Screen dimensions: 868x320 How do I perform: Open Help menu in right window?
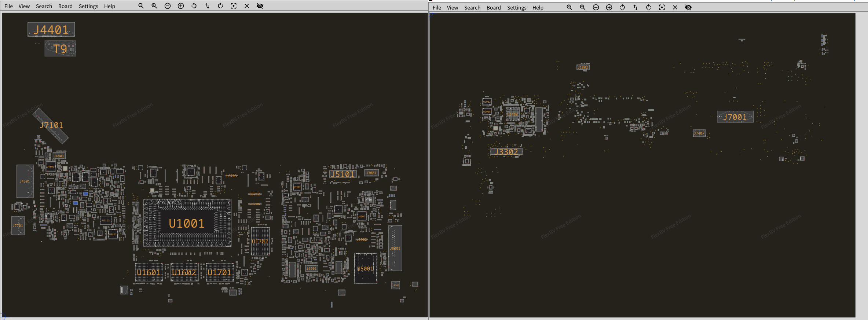[538, 8]
